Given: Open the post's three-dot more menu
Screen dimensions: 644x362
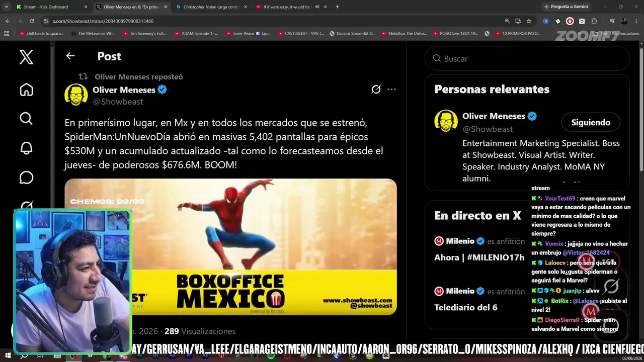Looking at the screenshot, I should click(x=391, y=89).
